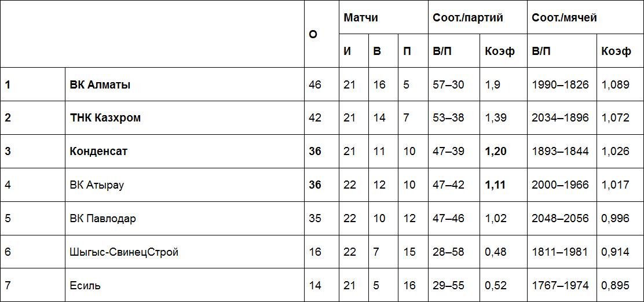Click the Соот./партий header
Image resolution: width=644 pixels, height=302 pixels.
(468, 17)
